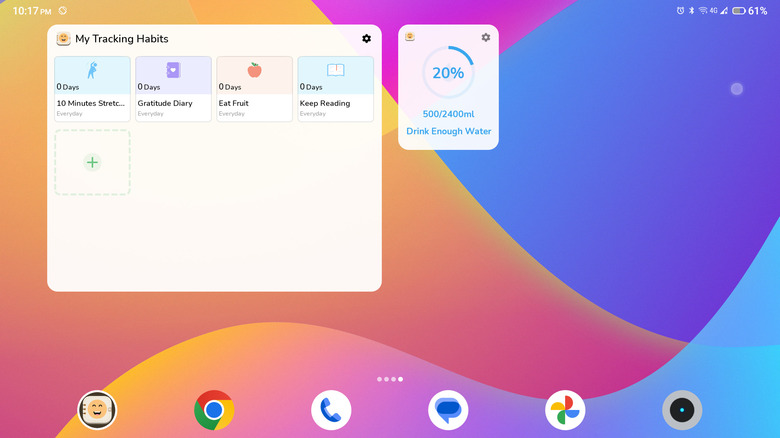Tap the Drink Enough Water label
Viewport: 780px width, 438px height.
[448, 132]
